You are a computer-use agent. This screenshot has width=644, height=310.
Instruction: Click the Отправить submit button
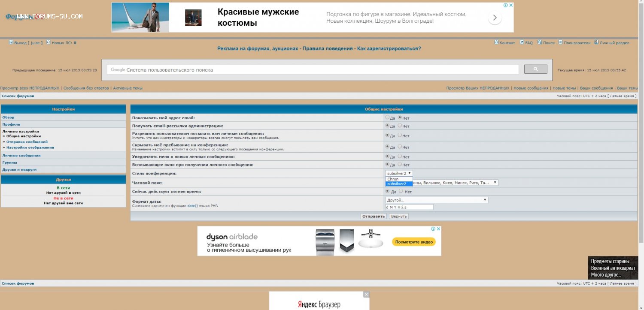pyautogui.click(x=373, y=216)
